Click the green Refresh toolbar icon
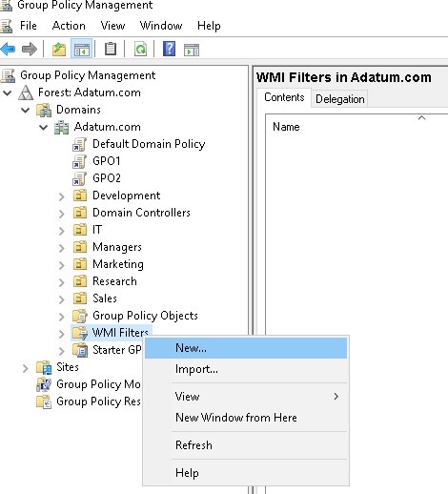 tap(140, 50)
